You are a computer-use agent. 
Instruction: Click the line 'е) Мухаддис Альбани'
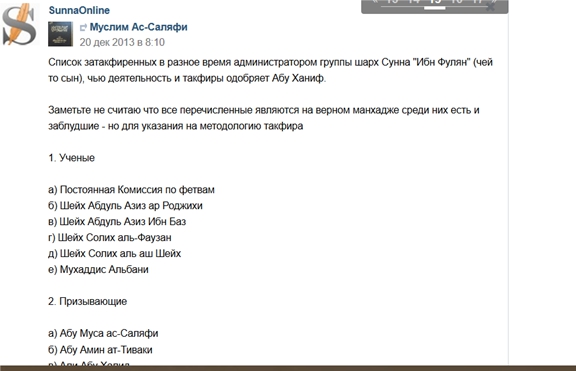coord(98,270)
